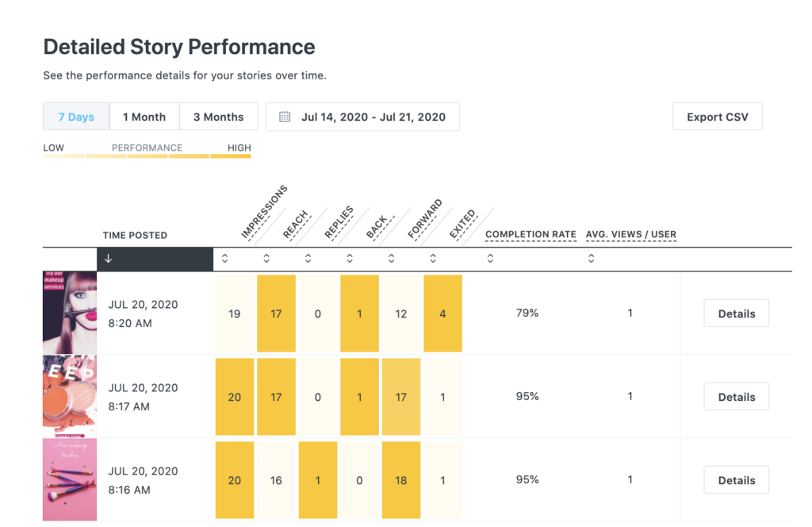Sort by Back column arrows
Screen dimensions: 812x527
(350, 259)
